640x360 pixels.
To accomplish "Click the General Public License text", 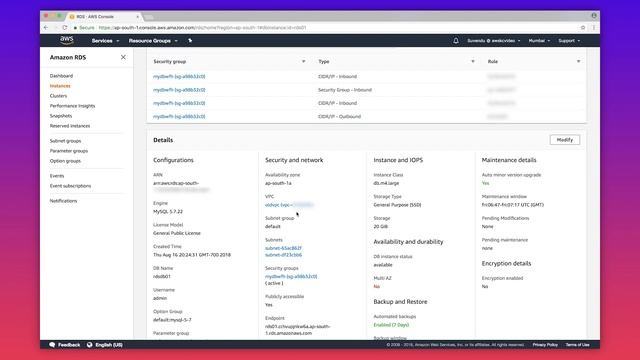I will tap(177, 233).
